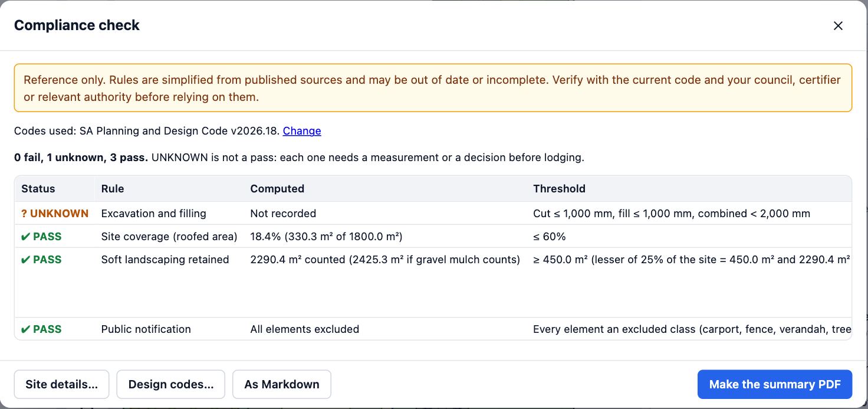Image resolution: width=868 pixels, height=409 pixels.
Task: Click the Not recorded computed value
Action: (283, 214)
